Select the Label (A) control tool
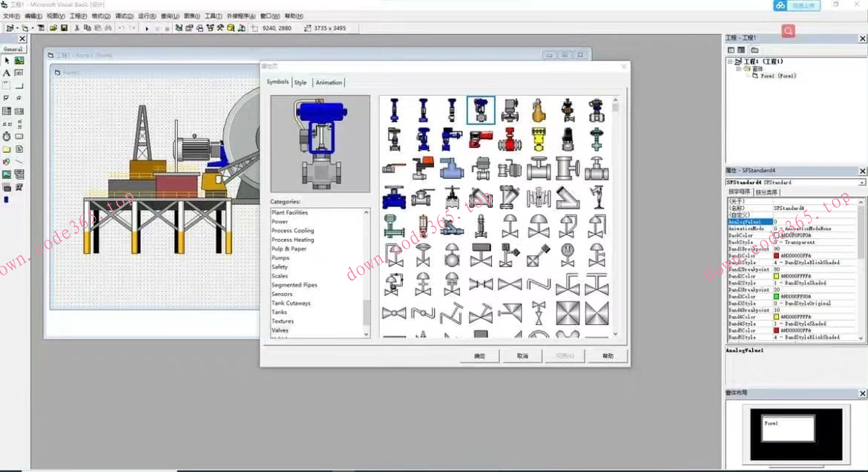The height and width of the screenshot is (472, 868). pos(7,73)
